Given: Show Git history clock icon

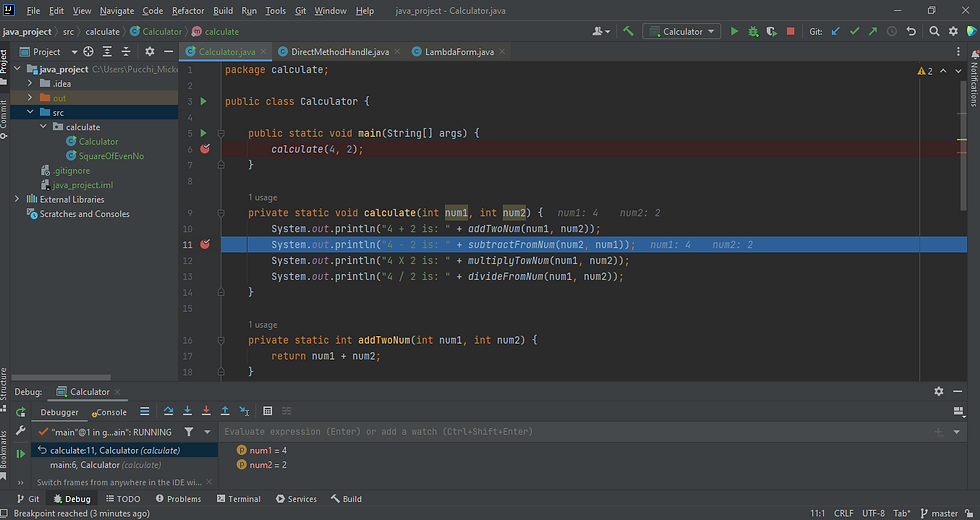Looking at the screenshot, I should 892,31.
